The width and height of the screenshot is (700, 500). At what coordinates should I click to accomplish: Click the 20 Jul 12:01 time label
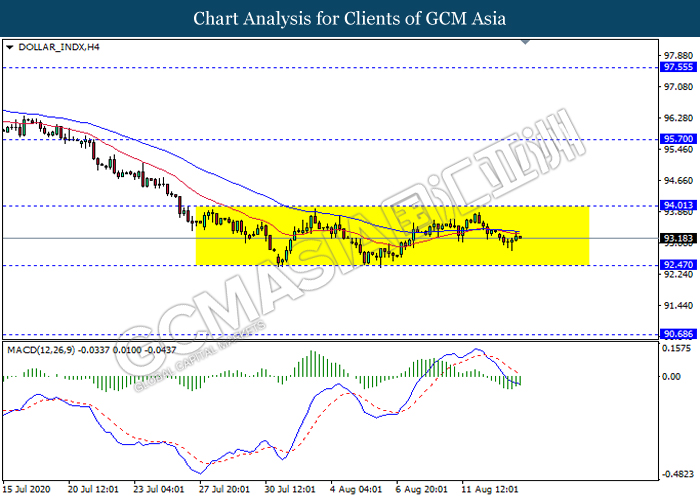pos(93,489)
